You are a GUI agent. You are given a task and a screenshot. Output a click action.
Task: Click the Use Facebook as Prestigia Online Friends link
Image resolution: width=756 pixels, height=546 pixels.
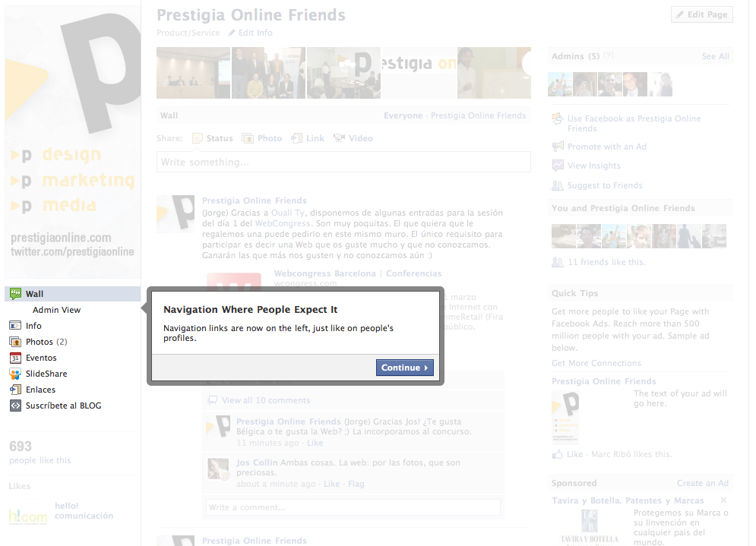coord(634,123)
